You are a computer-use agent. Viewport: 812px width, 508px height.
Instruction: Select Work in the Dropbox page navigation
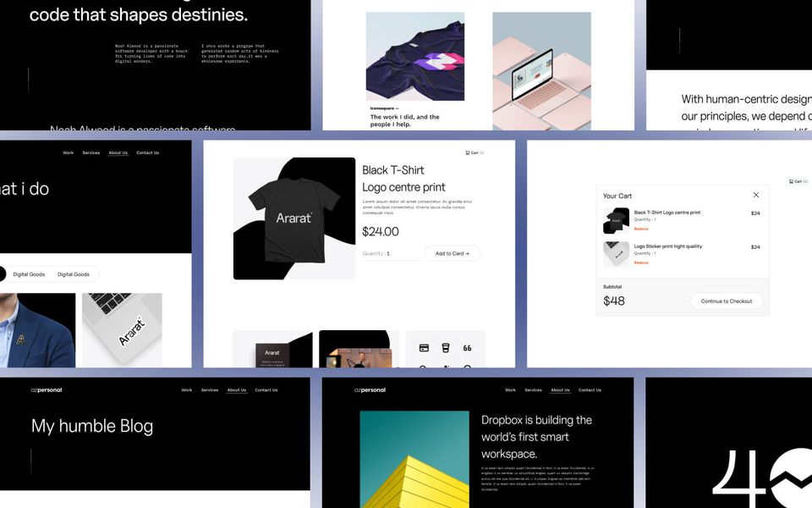click(x=510, y=389)
